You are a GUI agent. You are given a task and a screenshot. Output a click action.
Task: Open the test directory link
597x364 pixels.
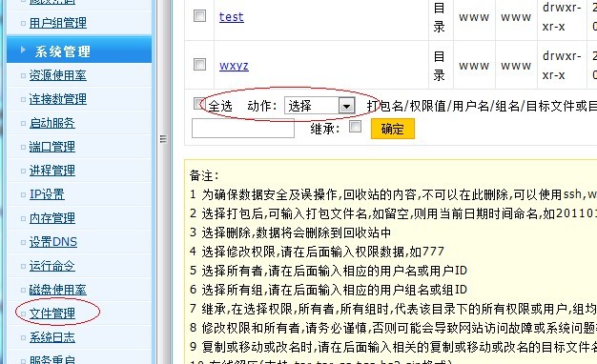tap(232, 17)
